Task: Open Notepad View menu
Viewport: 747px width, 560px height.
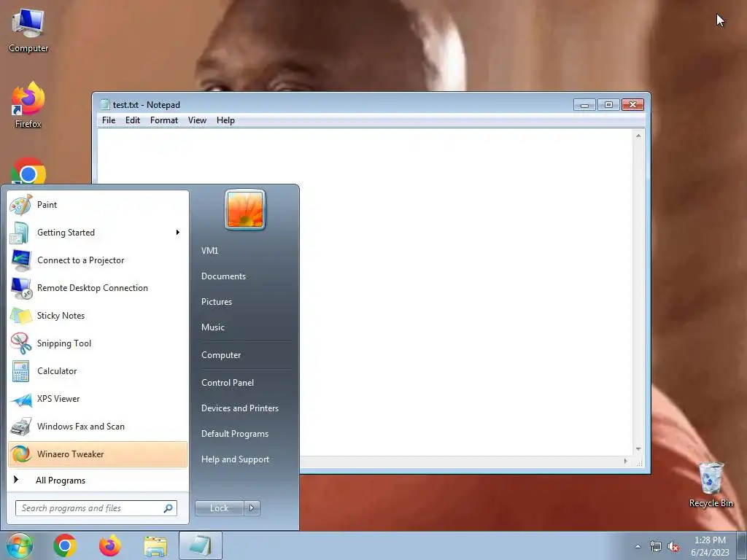Action: click(197, 120)
